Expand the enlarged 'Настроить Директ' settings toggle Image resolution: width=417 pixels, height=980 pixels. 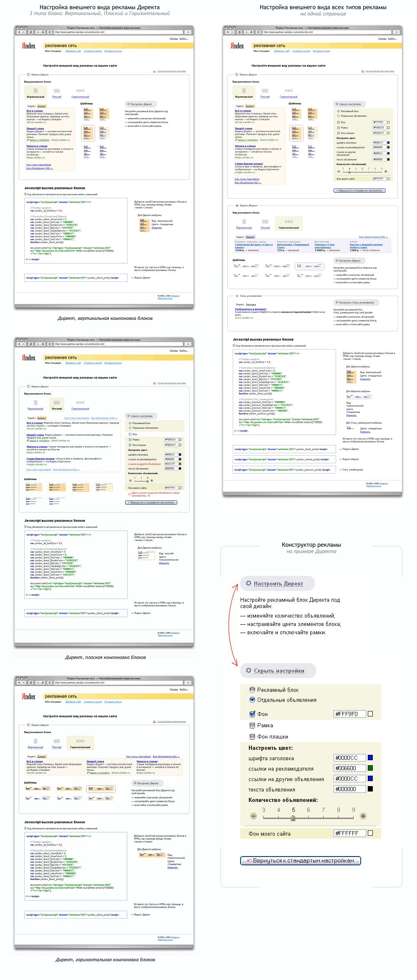point(278,584)
